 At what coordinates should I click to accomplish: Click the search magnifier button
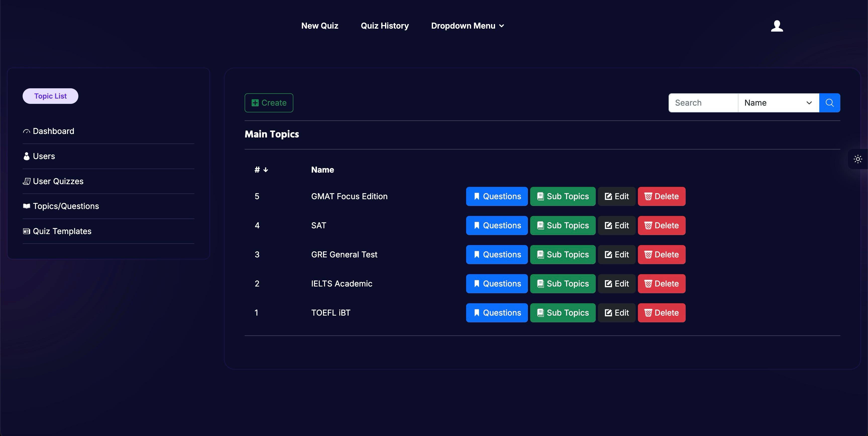pos(830,103)
